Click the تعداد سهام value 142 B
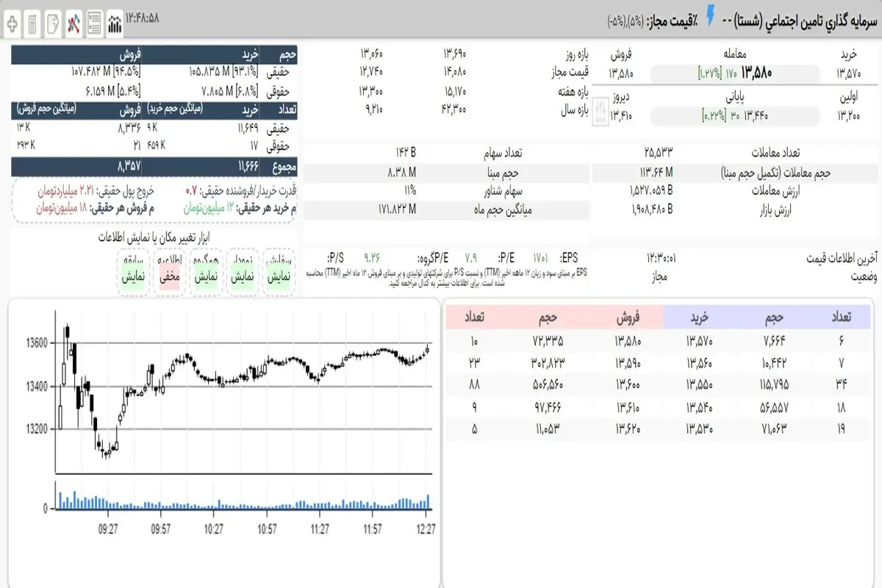Viewport: 882px width, 588px height. pyautogui.click(x=406, y=153)
